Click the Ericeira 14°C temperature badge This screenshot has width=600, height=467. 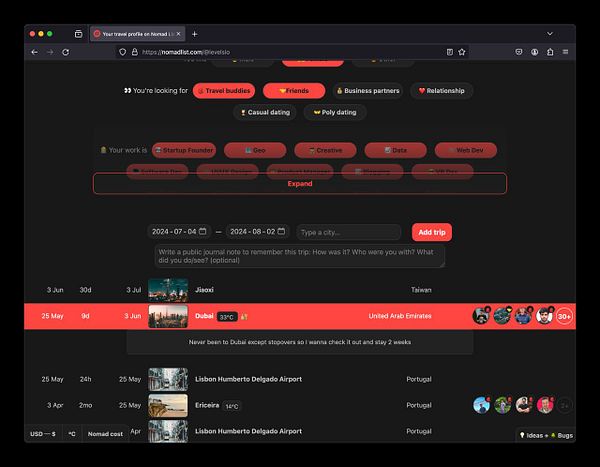coord(232,406)
